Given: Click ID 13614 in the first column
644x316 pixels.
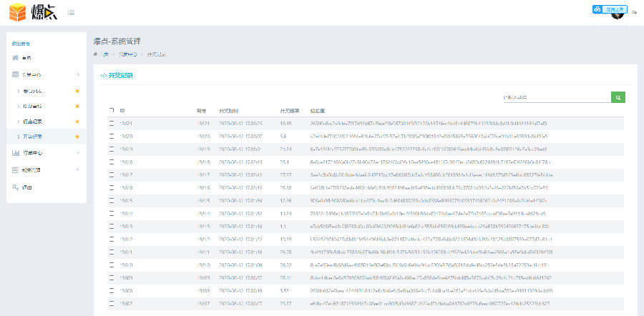Looking at the screenshot, I should (x=126, y=214).
